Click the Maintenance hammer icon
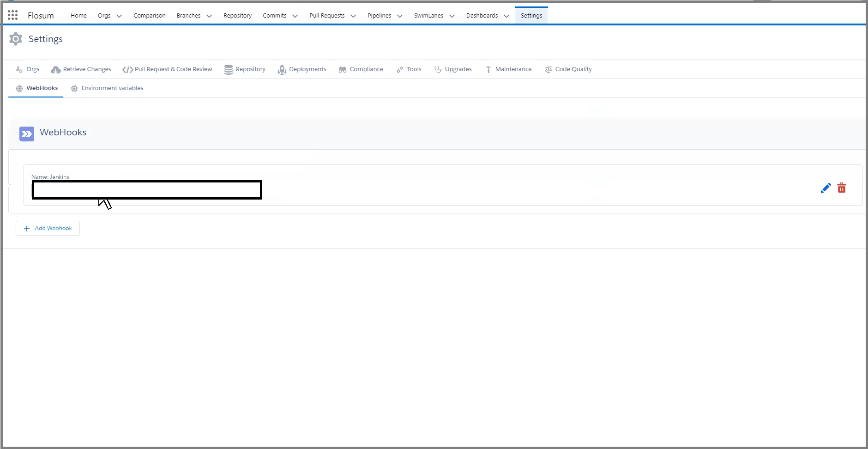Viewport: 868px width, 449px height. point(488,70)
